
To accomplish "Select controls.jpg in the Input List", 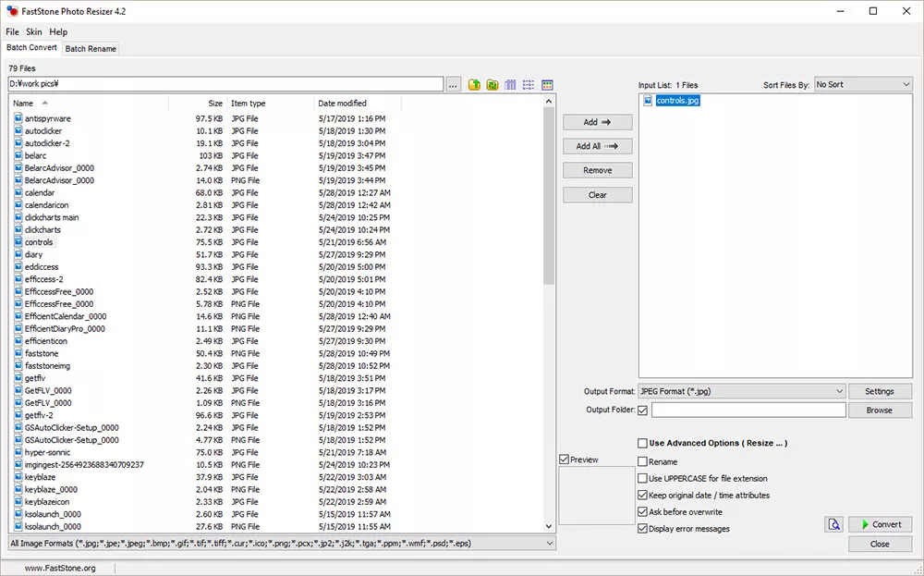I will 677,101.
